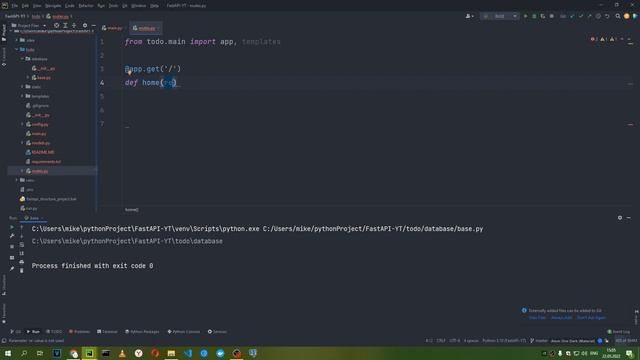Hide the Project tool window
This screenshot has height=360, width=640.
93,25
